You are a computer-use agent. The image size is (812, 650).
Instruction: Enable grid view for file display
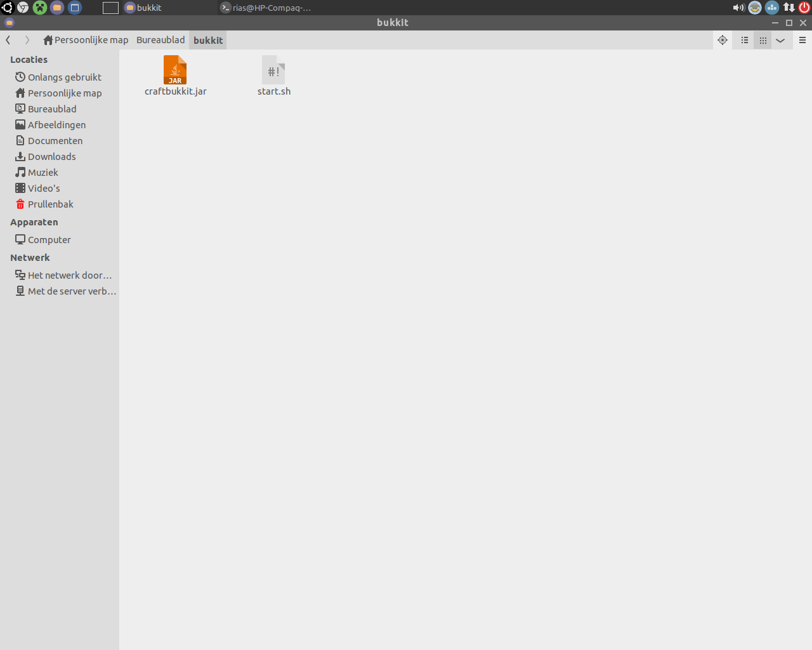(763, 40)
